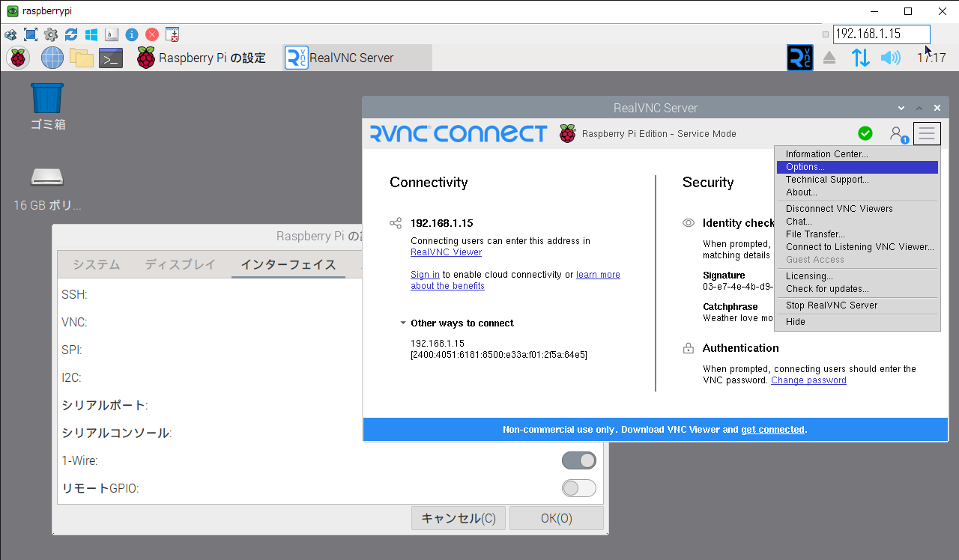Click the new connection cubes icon in viewer toolbar
Image resolution: width=959 pixels, height=560 pixels.
(x=10, y=34)
